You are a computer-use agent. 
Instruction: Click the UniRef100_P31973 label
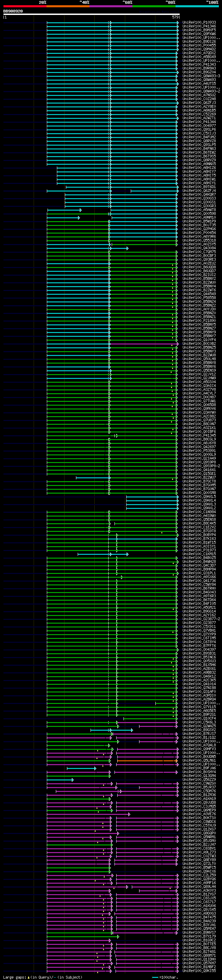tap(199, 550)
